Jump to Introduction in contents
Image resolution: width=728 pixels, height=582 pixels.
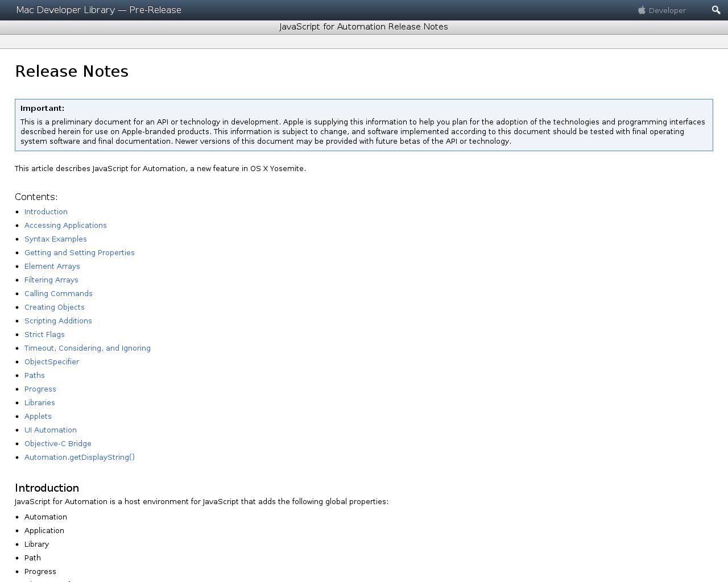point(46,211)
